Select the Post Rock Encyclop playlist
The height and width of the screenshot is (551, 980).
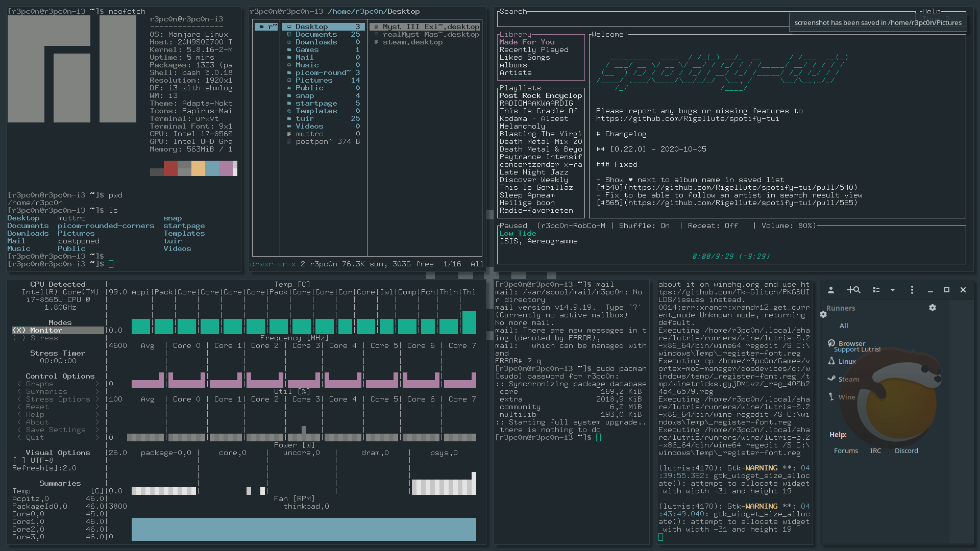pyautogui.click(x=541, y=95)
